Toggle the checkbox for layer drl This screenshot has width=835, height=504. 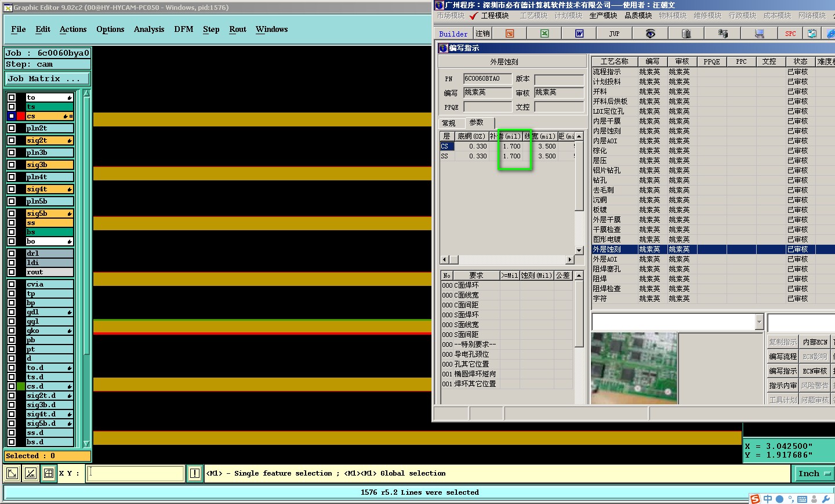tap(12, 253)
